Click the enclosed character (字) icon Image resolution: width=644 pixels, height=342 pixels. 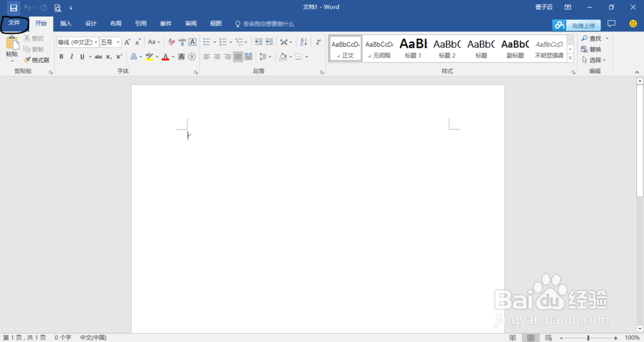(192, 57)
